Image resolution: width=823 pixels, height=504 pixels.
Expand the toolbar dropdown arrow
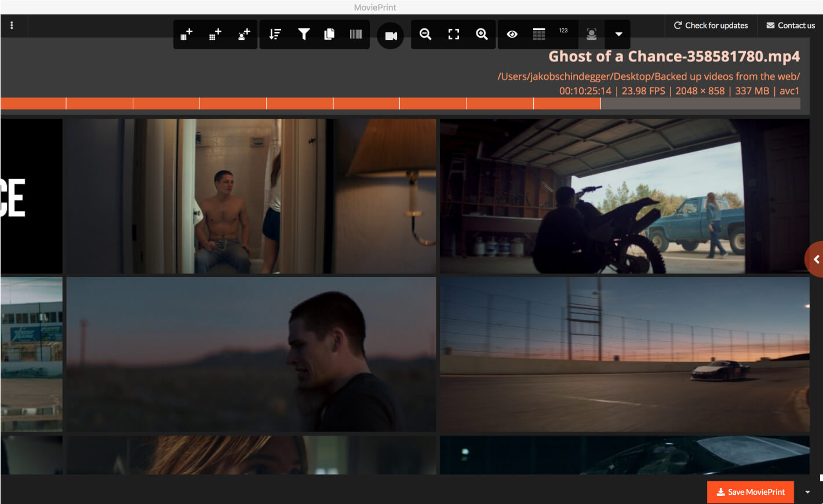tap(618, 34)
